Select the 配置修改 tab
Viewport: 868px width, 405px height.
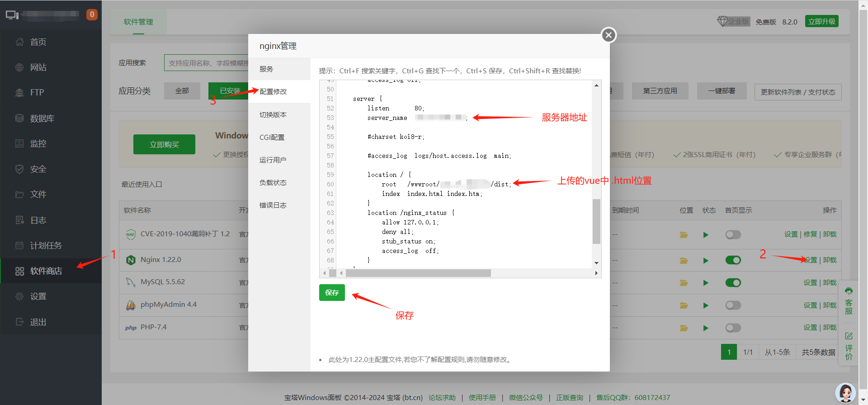point(279,91)
